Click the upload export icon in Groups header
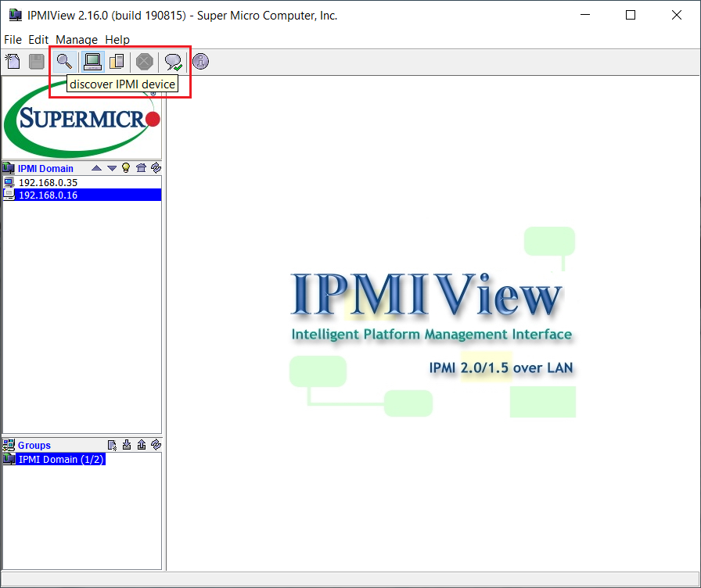 pyautogui.click(x=142, y=445)
